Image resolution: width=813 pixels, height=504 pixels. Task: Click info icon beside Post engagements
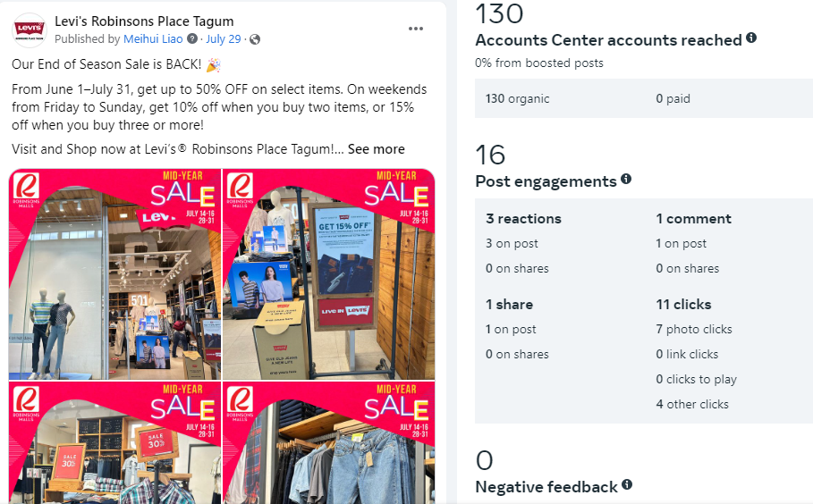pyautogui.click(x=626, y=180)
